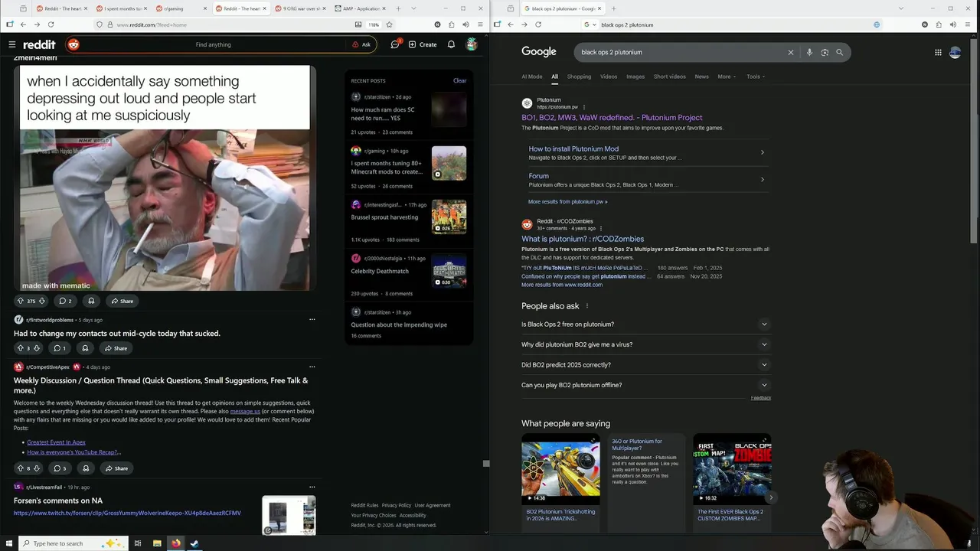The image size is (980, 551).
Task: Open search engine dropdown in Google address bar
Action: coord(590,24)
